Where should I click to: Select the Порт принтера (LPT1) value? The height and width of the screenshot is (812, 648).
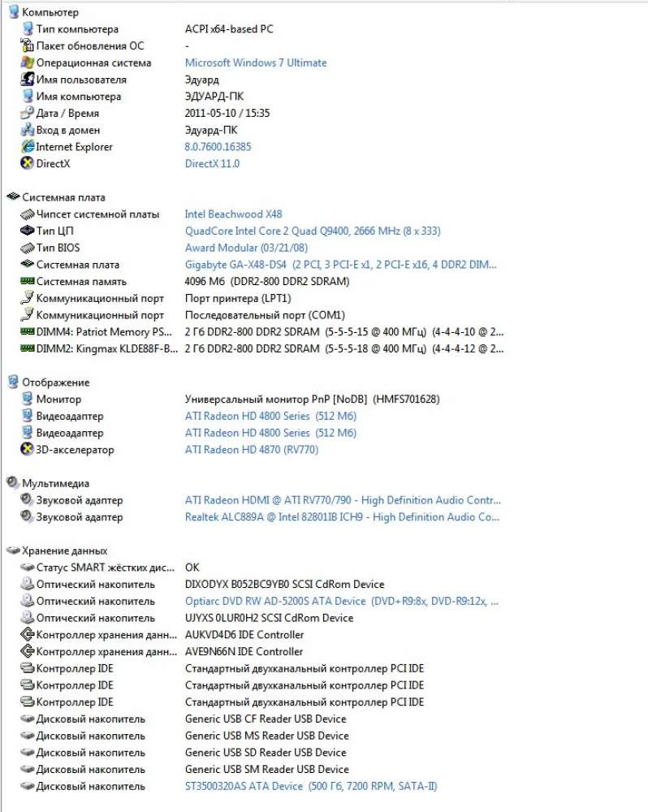(x=238, y=298)
